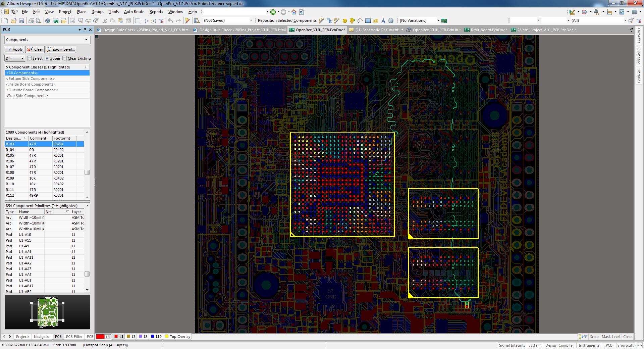Disable the Zoom checkbox in PCB panel
Image resolution: width=644 pixels, height=349 pixels.
click(x=47, y=58)
